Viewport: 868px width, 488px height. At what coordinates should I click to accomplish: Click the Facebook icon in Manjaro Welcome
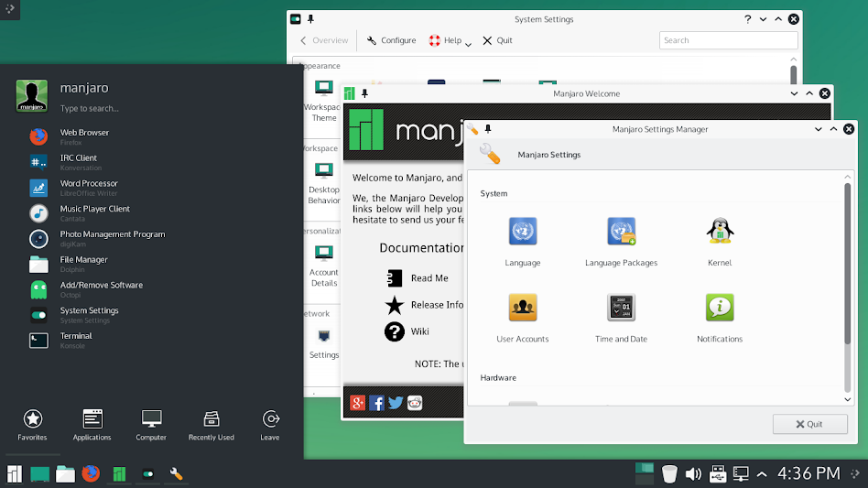pyautogui.click(x=376, y=403)
